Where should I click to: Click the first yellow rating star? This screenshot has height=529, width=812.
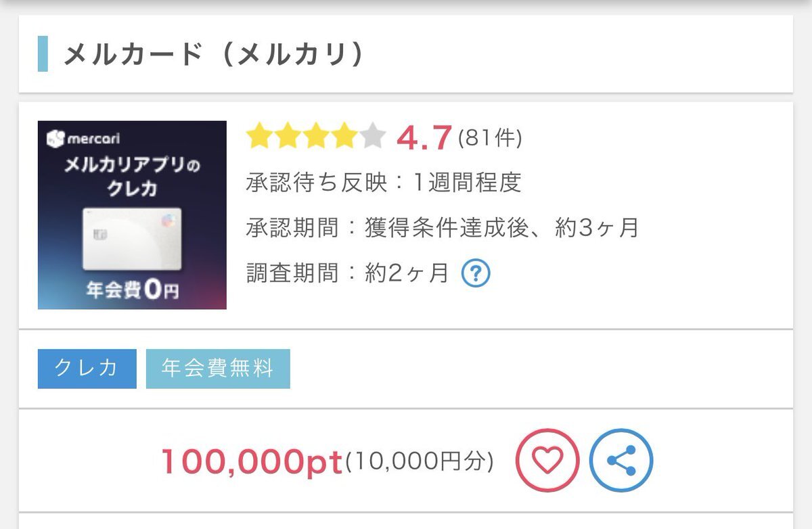point(259,137)
